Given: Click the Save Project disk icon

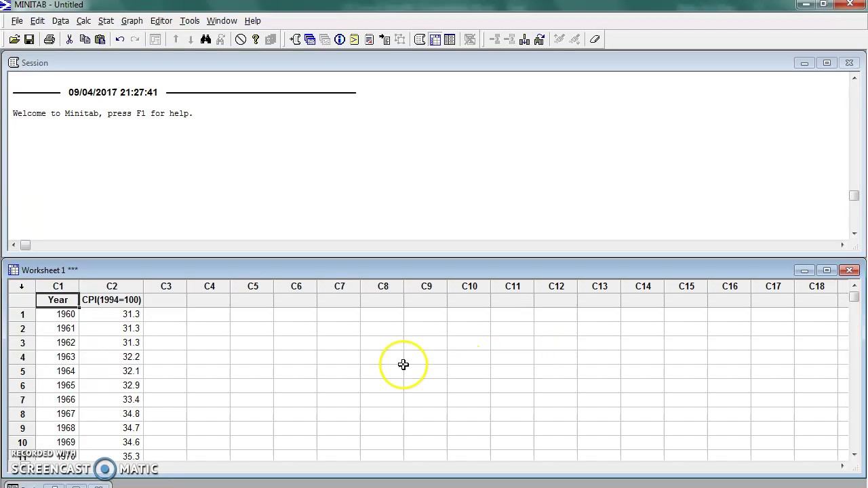Looking at the screenshot, I should [x=29, y=39].
